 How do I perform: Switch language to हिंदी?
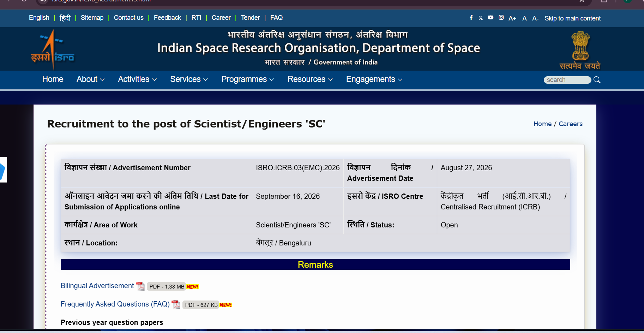65,18
